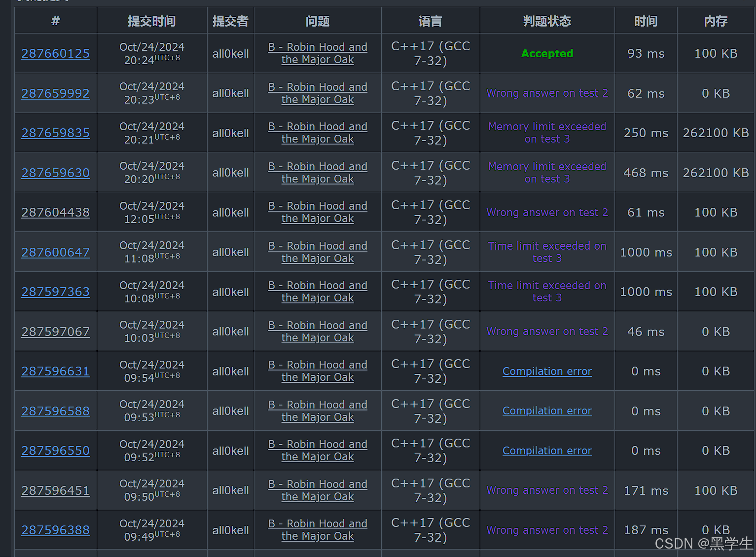Click the 时间 column header
756x557 pixels.
[646, 21]
